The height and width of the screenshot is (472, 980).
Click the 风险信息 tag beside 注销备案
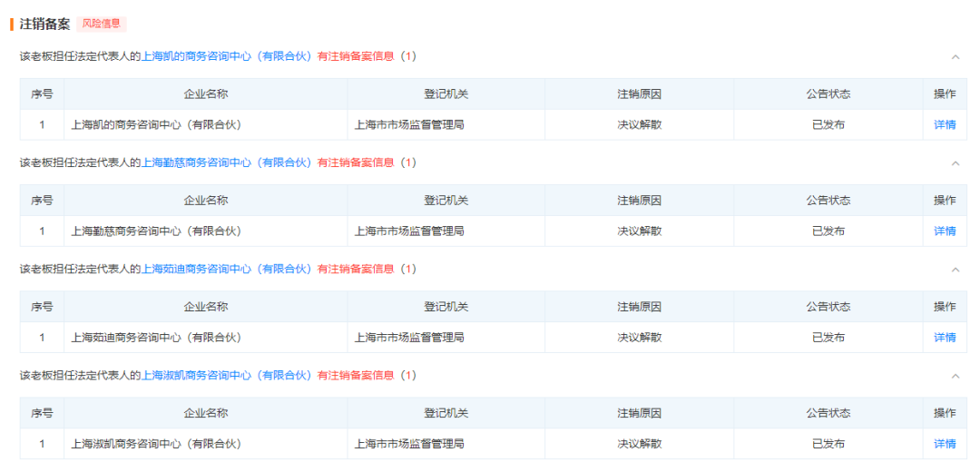click(x=102, y=24)
